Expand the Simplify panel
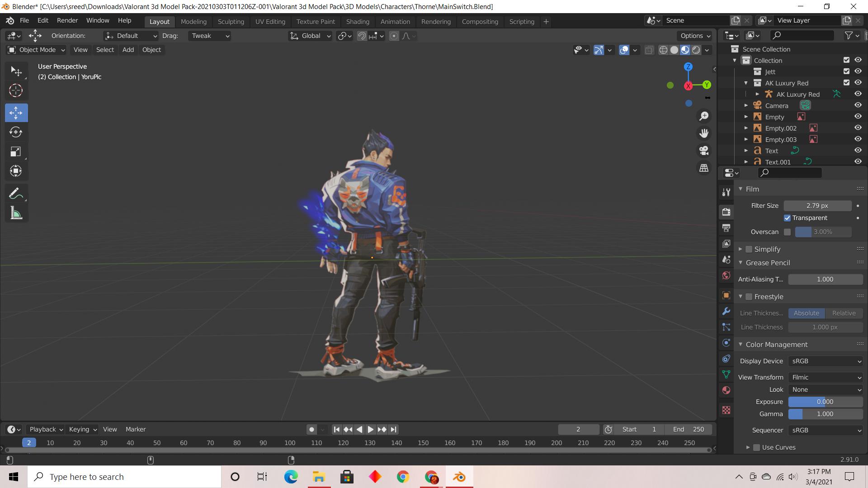Viewport: 868px width, 488px height. [741, 249]
